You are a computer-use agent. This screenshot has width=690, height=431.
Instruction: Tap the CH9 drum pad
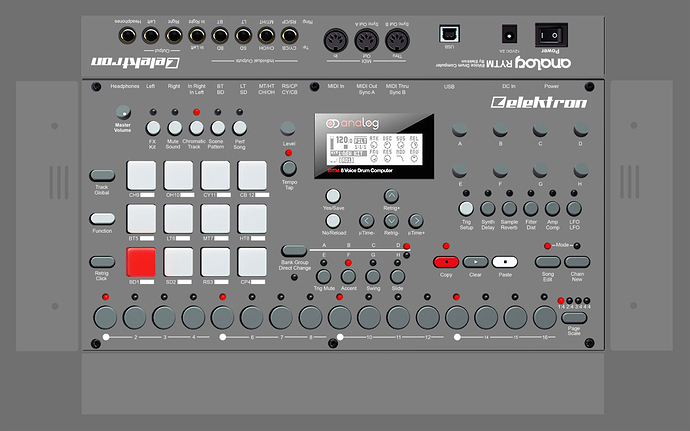[142, 174]
